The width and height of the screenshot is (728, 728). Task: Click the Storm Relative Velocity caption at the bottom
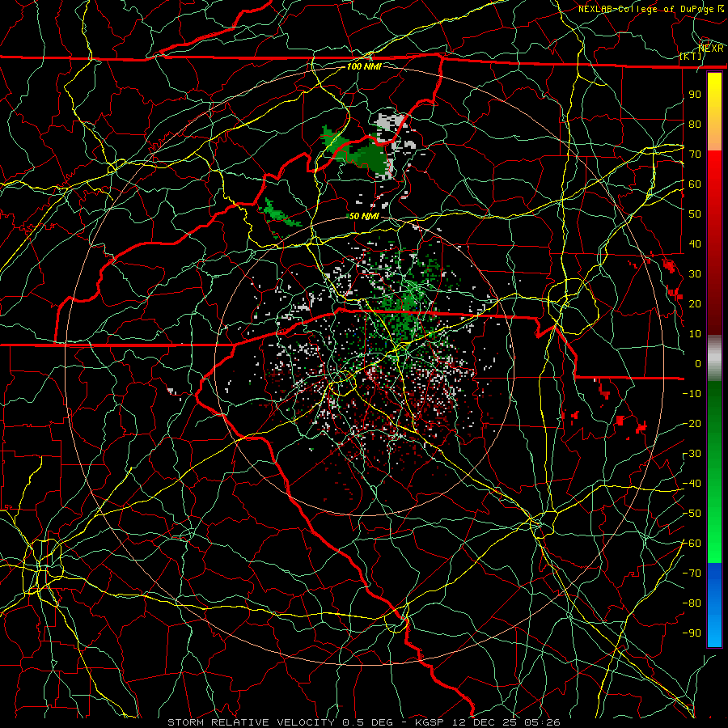(x=363, y=722)
